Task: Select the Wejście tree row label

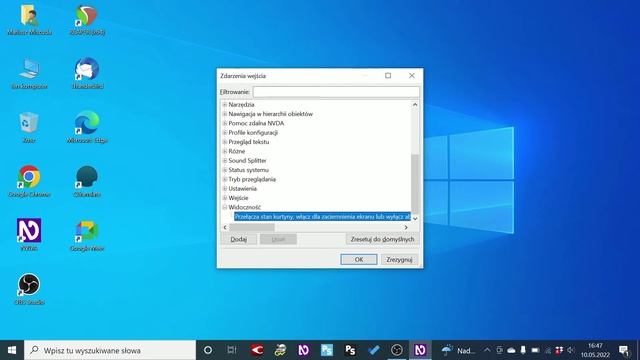Action: 238,198
